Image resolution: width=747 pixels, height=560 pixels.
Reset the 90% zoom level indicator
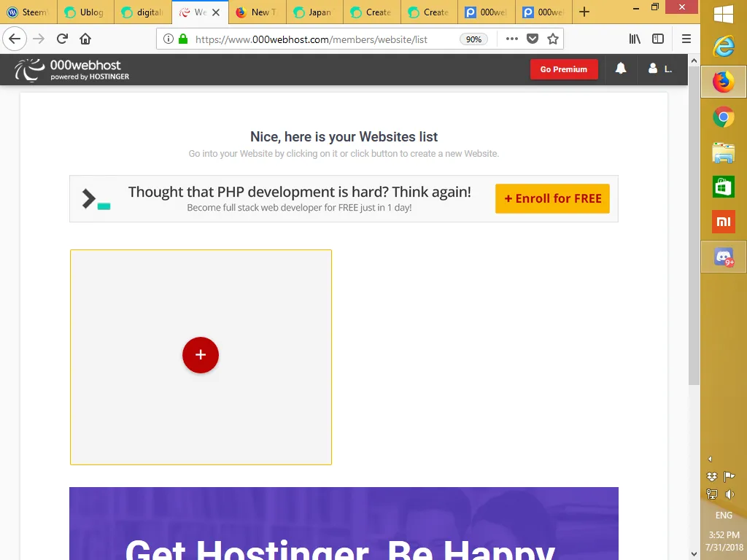473,39
